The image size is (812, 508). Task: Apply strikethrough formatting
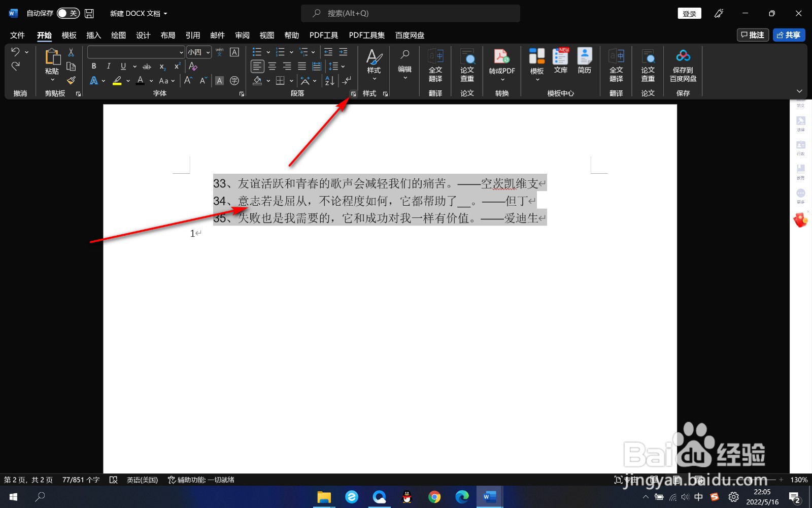click(147, 67)
